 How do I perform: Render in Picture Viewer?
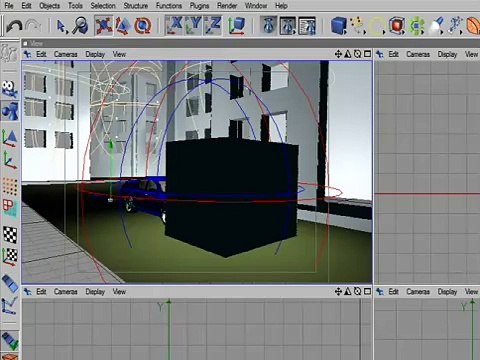click(287, 25)
